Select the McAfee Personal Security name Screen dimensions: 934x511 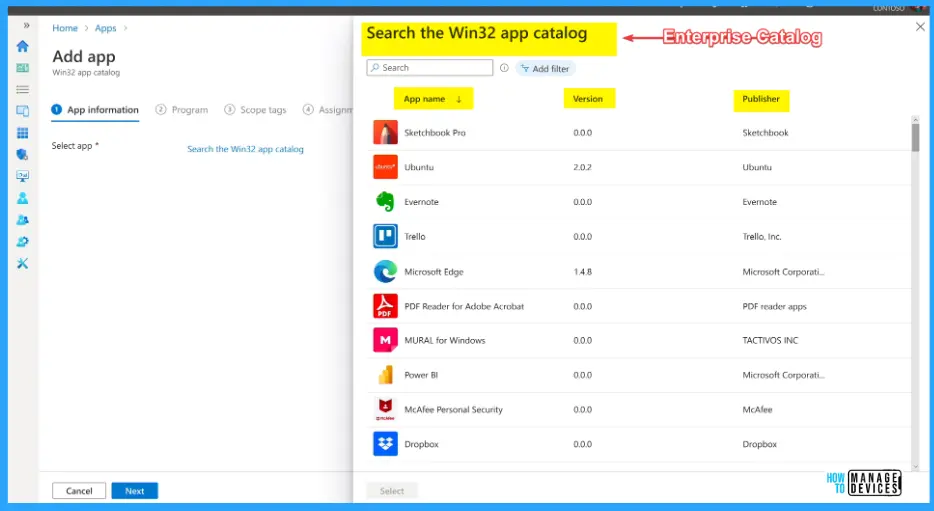click(453, 410)
